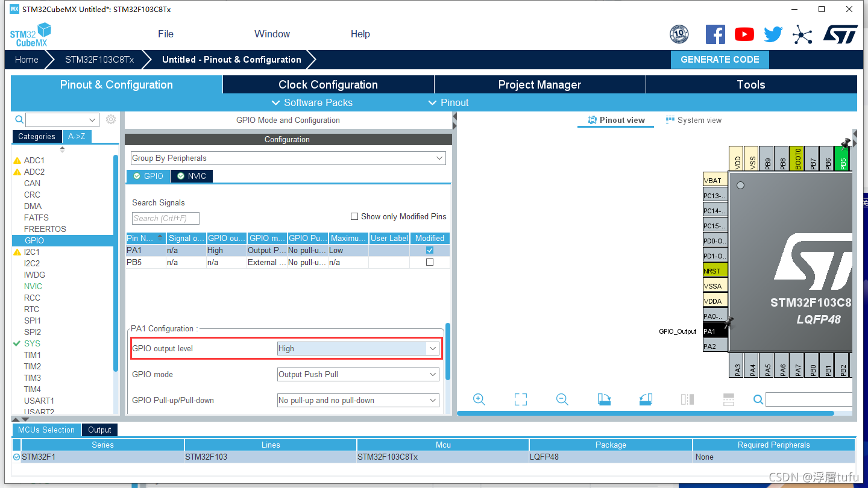The width and height of the screenshot is (868, 488).
Task: Click the VDDA pin on the chip
Action: [715, 301]
